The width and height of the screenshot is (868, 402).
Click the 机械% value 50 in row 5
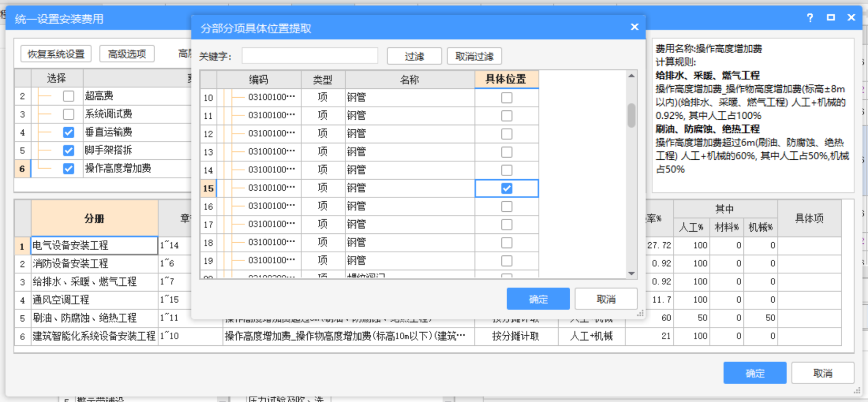[761, 318]
